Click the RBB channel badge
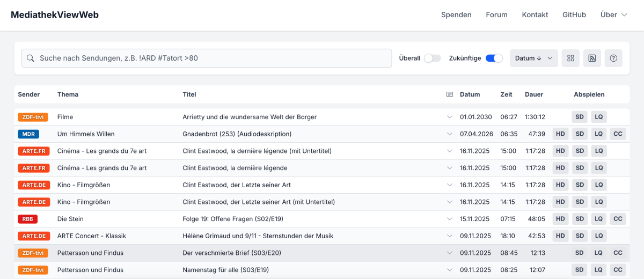This screenshot has height=279, width=644. point(27,219)
